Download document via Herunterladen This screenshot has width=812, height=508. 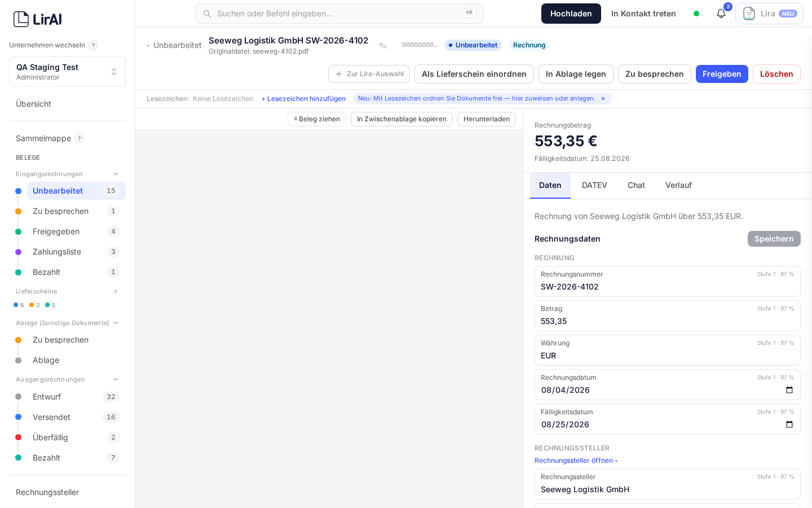tap(487, 119)
